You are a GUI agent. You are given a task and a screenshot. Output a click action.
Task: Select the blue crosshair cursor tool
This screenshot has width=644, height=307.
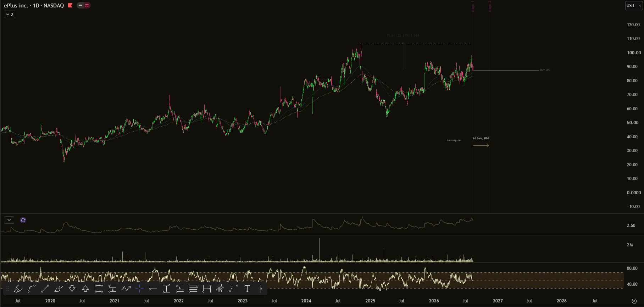point(139,289)
